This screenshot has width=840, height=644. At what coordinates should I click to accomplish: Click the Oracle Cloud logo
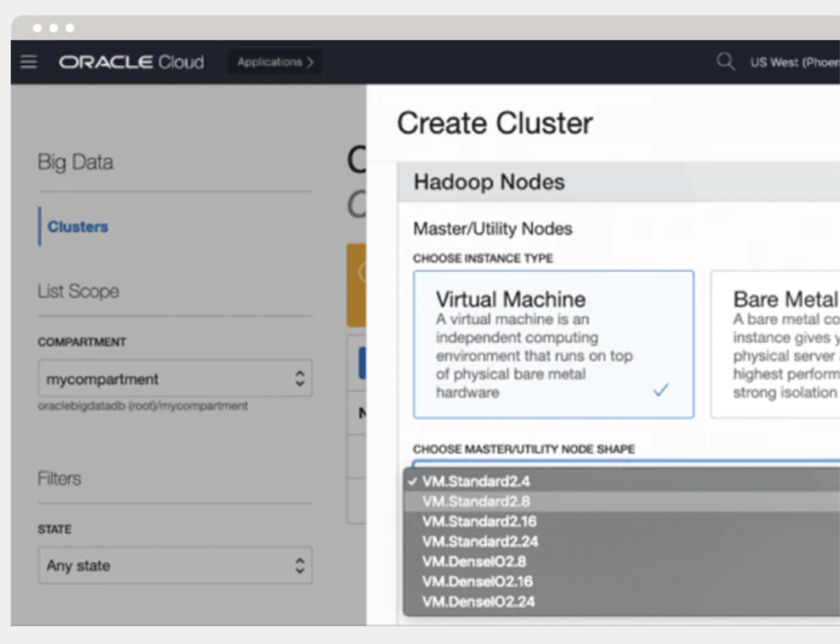(131, 62)
